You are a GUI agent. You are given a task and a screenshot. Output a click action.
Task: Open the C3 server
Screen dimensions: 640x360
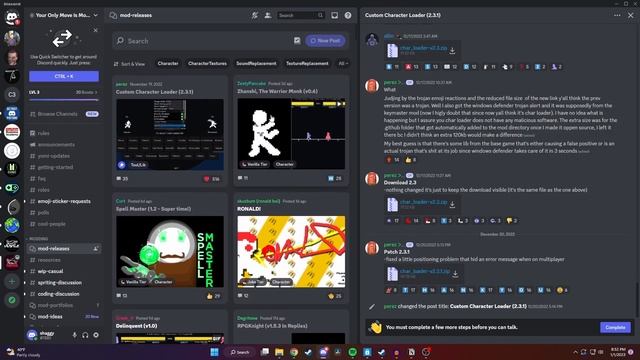12,94
